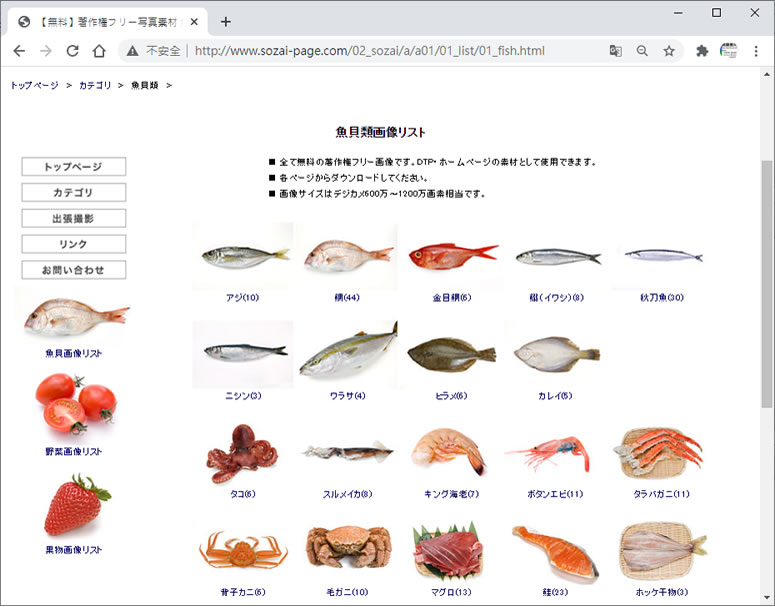Open the キング海老(7) link
This screenshot has height=607, width=775.
(x=452, y=494)
